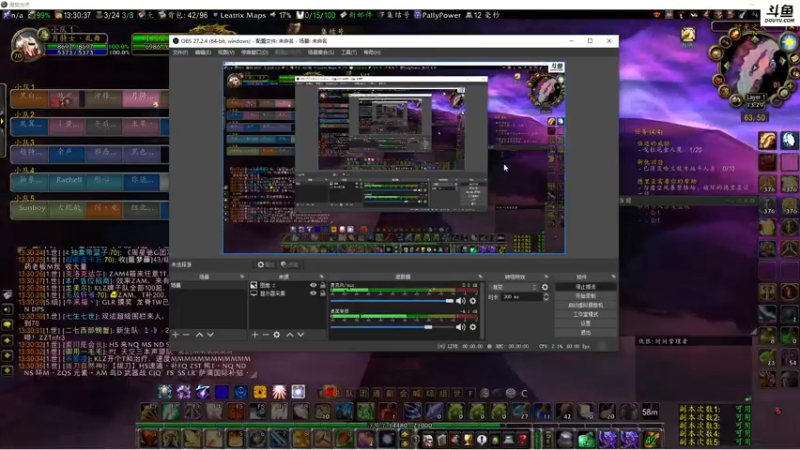Screen dimensions: 800x450
Task: Open the scene transition type dropdown
Action: pyautogui.click(x=514, y=287)
